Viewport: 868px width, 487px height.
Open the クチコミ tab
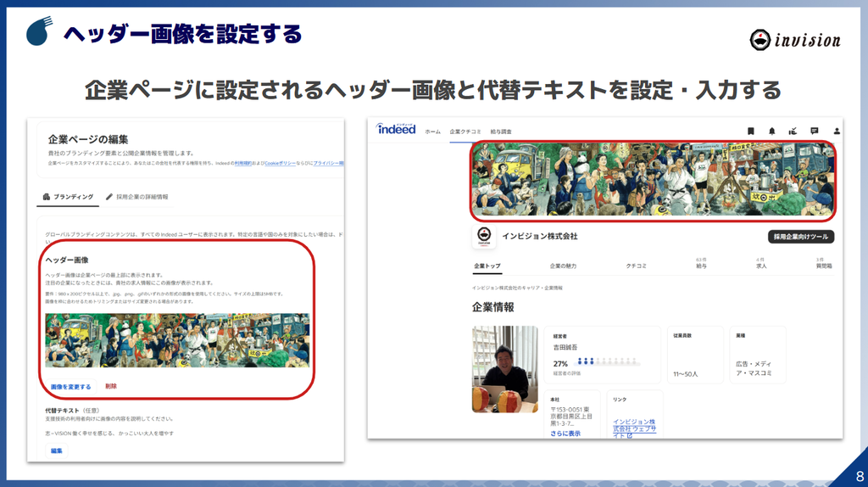click(x=636, y=266)
